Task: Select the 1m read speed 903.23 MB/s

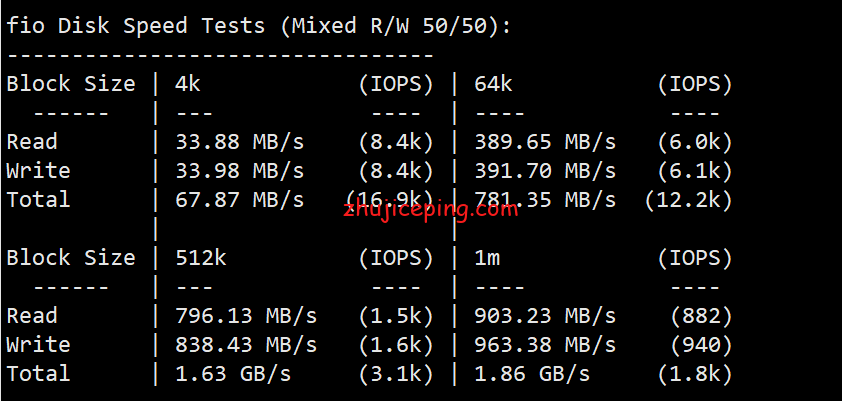Action: coord(545,316)
